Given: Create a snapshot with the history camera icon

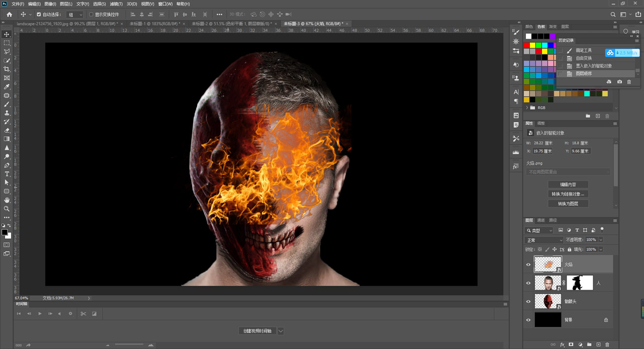Looking at the screenshot, I should coord(619,81).
